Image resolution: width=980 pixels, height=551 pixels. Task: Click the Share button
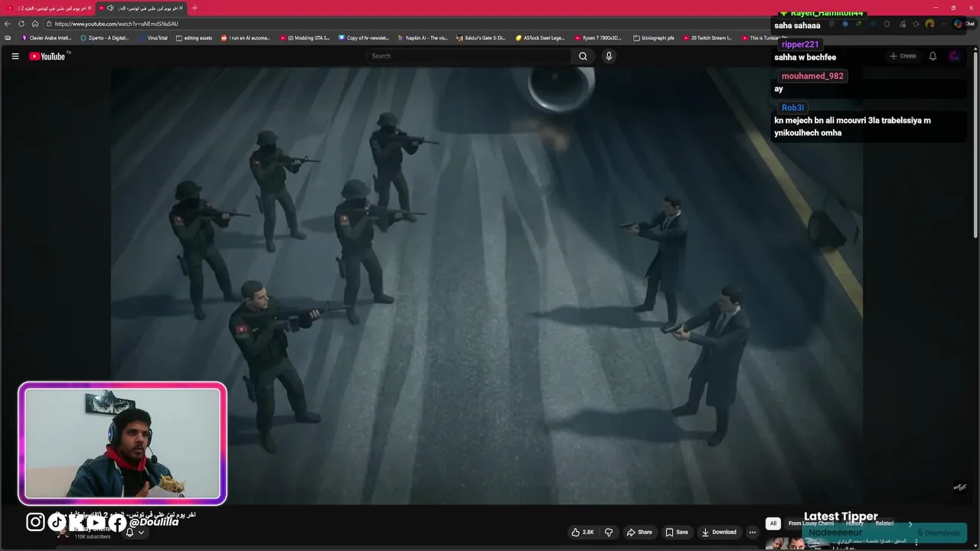639,532
